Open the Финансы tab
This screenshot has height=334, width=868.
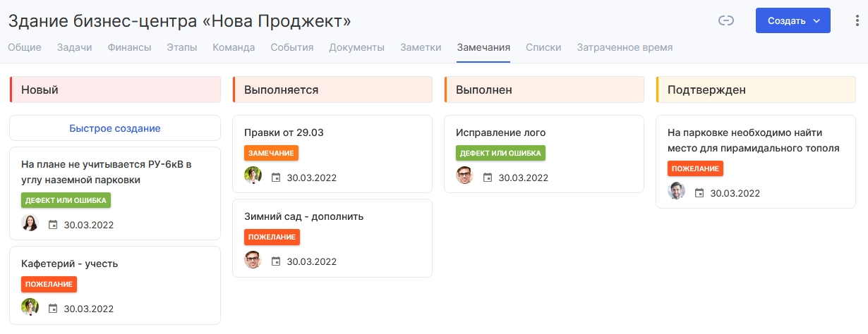point(129,48)
